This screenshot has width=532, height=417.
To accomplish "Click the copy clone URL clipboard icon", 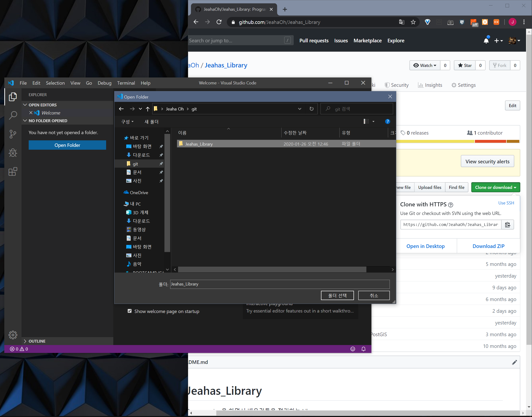I will (x=507, y=225).
